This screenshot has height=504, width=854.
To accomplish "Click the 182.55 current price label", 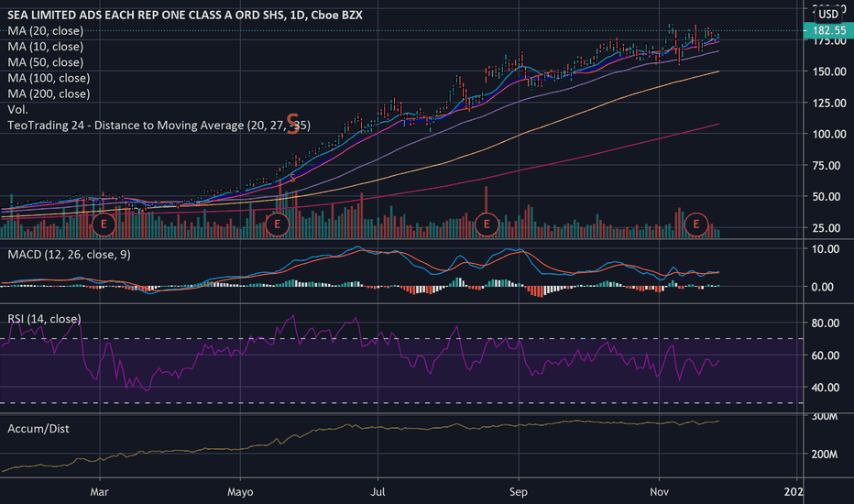I will point(829,30).
